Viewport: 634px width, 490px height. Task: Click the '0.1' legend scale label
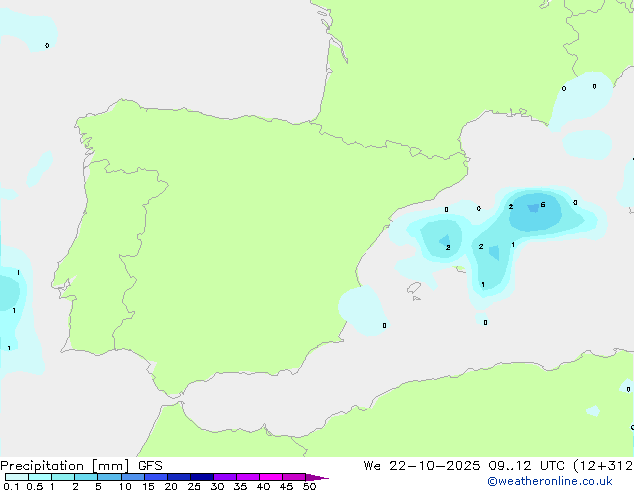click(x=11, y=486)
